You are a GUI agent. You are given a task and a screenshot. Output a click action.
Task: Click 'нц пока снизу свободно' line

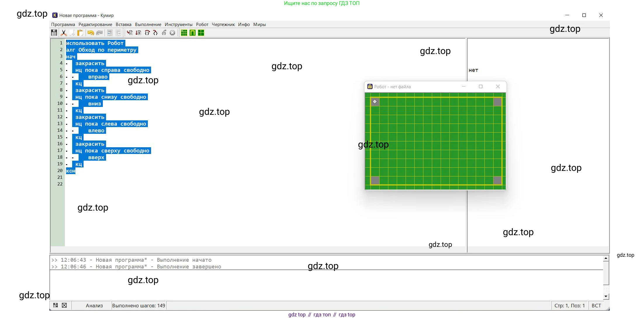[111, 97]
